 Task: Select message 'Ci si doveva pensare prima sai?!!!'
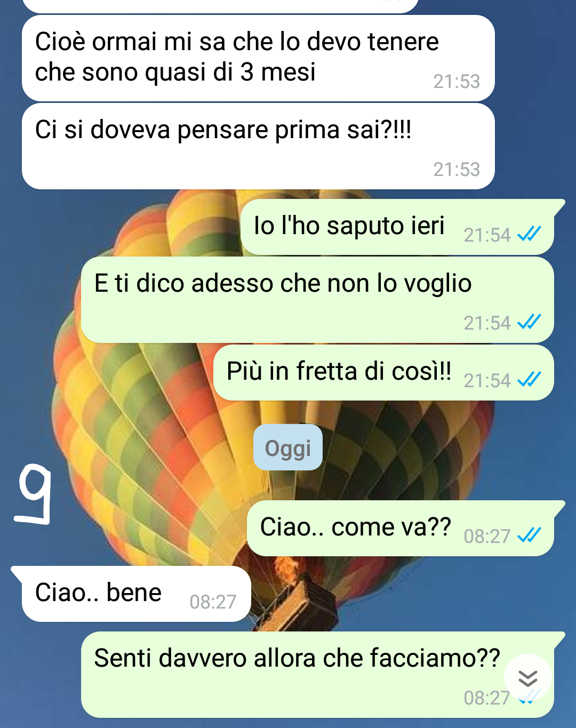click(x=258, y=146)
